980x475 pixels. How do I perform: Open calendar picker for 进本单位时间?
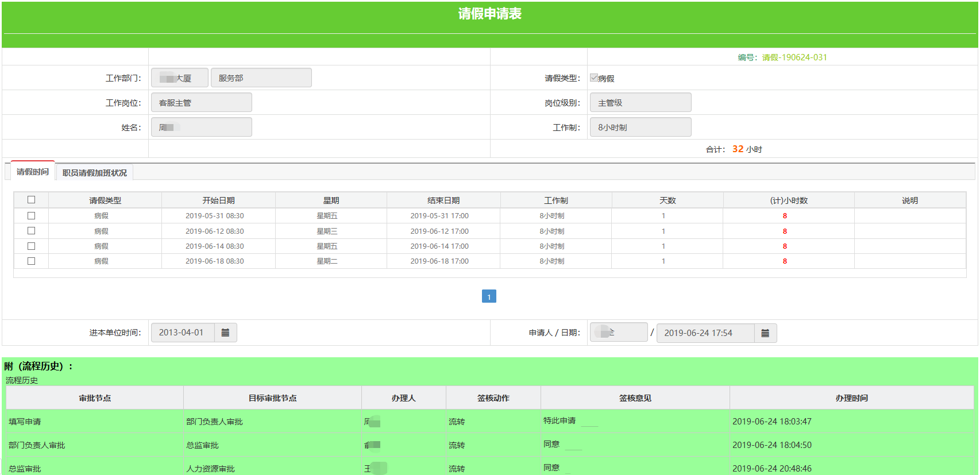coord(225,333)
